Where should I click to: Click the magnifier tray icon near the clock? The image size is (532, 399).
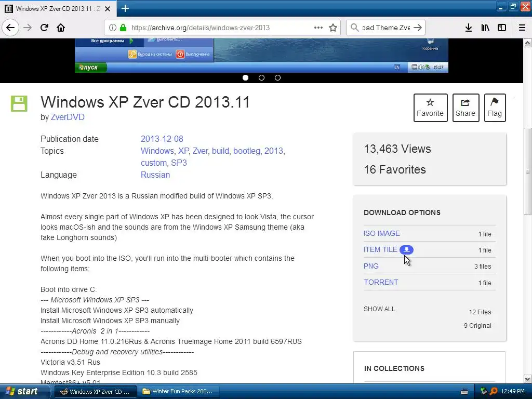pyautogui.click(x=494, y=391)
